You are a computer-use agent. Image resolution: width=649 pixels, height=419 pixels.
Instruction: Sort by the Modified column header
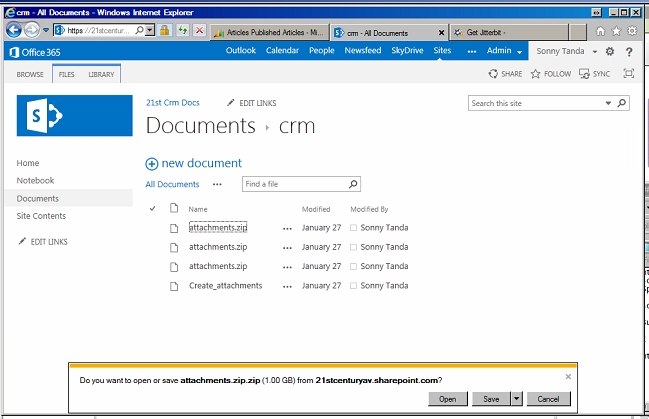point(316,209)
